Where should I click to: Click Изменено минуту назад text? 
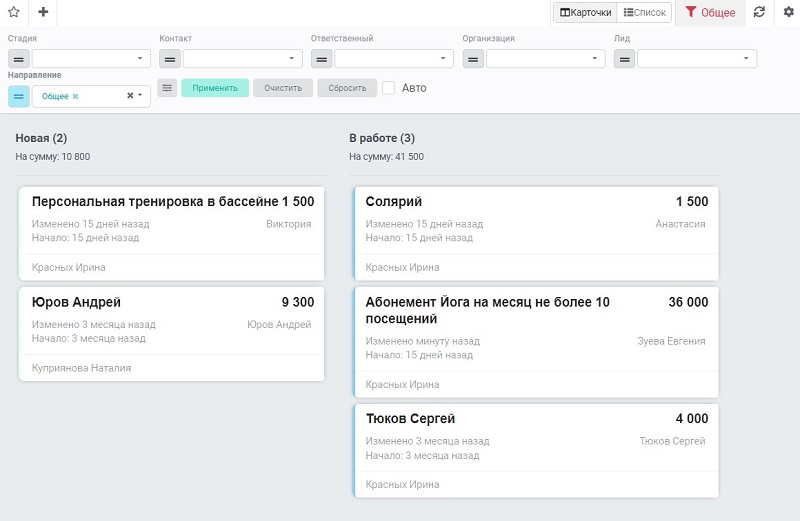pos(423,341)
